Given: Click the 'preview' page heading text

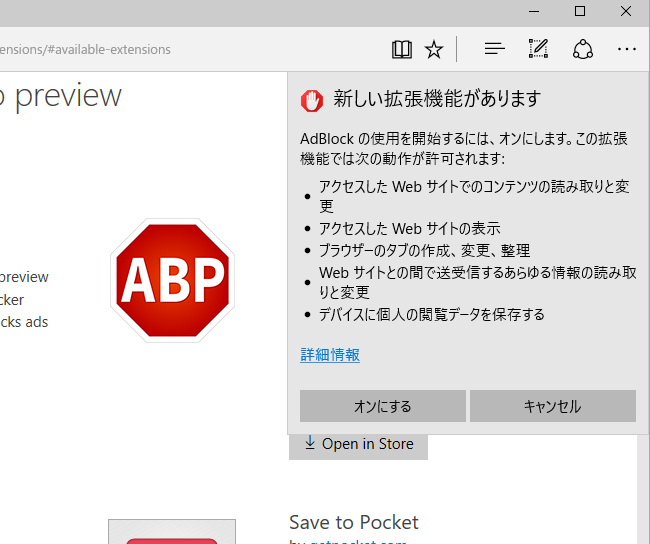Looking at the screenshot, I should [68, 97].
